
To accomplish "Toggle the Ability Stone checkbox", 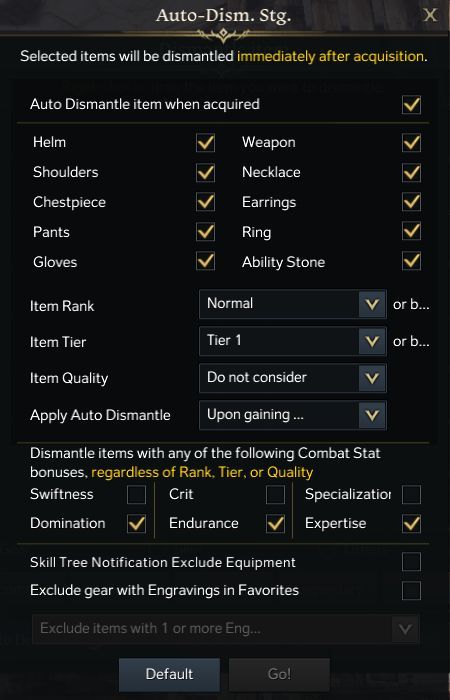I will pos(411,261).
